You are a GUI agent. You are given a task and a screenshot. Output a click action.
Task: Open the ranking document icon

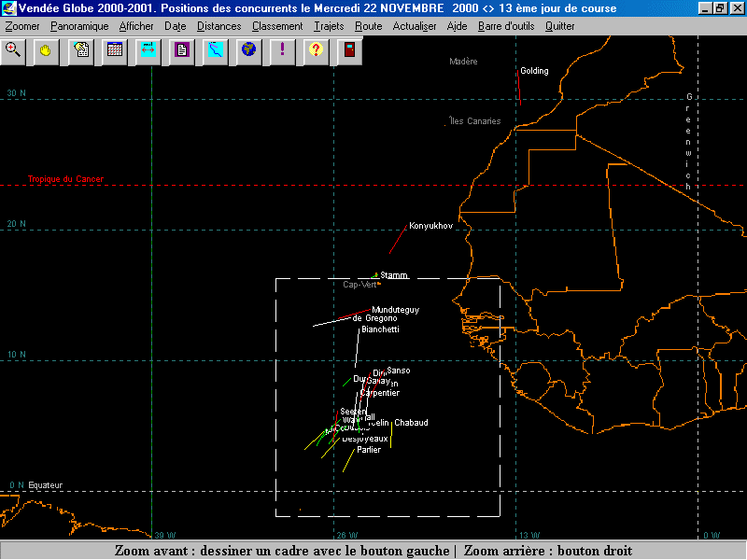[x=181, y=50]
